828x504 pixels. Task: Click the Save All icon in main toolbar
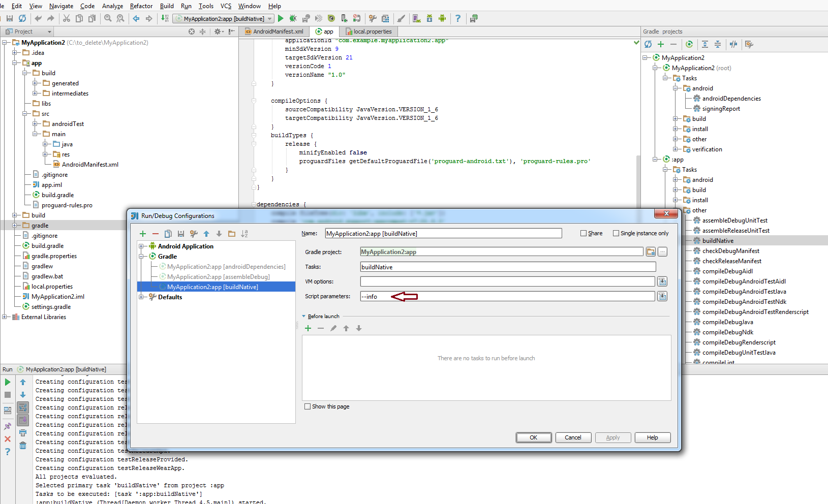point(10,18)
